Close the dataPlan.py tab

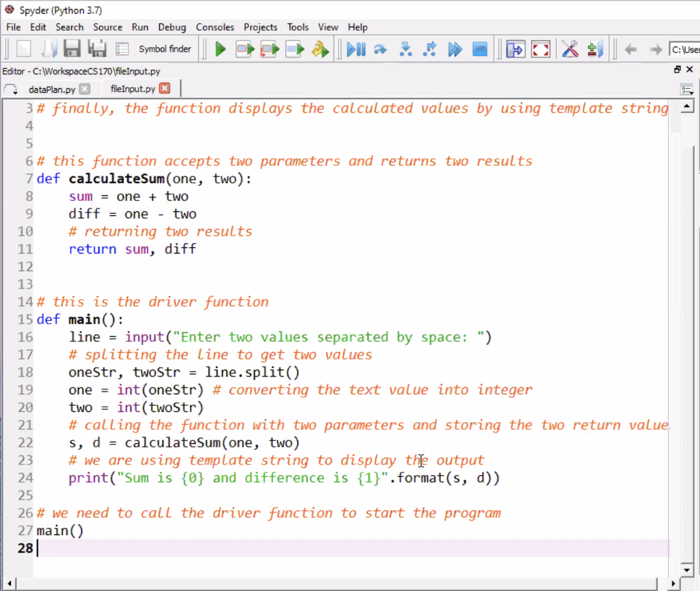(84, 89)
